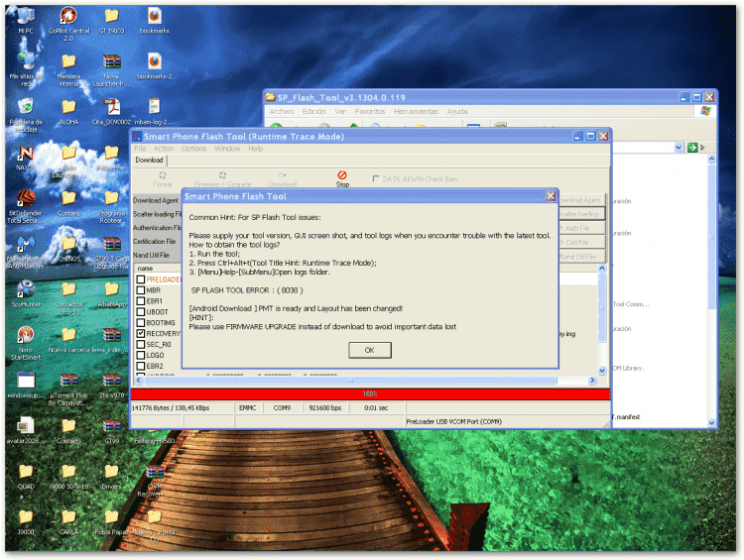Viewport: 744px width, 560px height.
Task: Untick the RECOVERY partition checkbox
Action: point(141,333)
